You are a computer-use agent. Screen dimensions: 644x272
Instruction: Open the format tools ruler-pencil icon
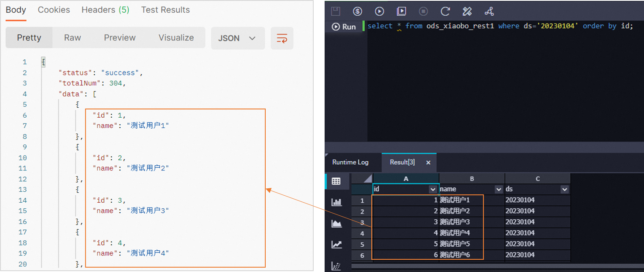pos(466,11)
